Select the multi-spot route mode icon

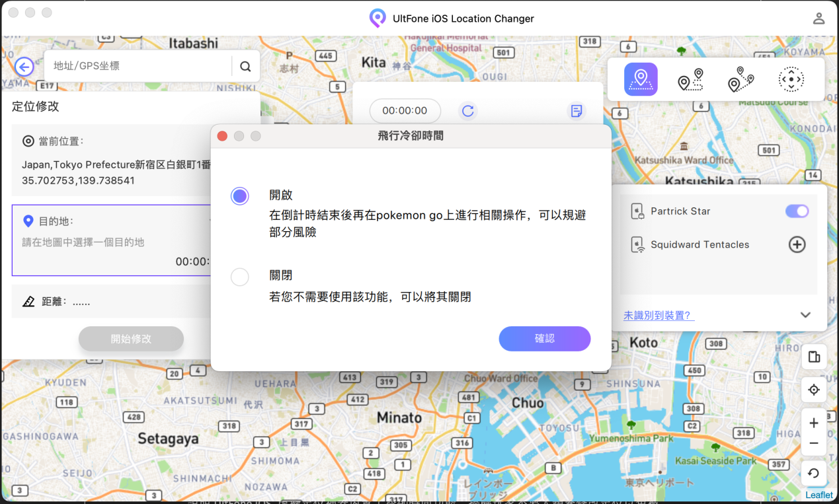coord(740,80)
